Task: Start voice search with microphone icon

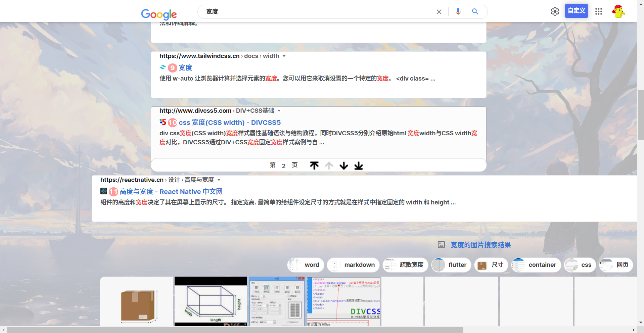Action: coord(458,12)
